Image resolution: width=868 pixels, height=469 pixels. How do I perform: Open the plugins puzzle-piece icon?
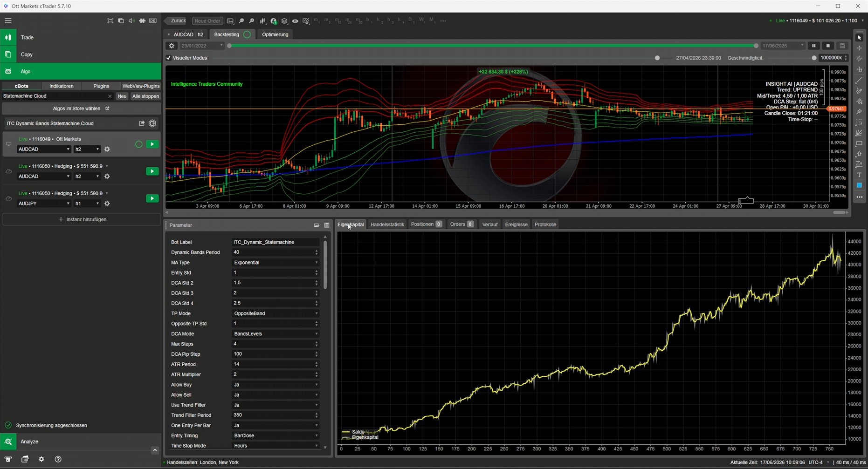tap(142, 20)
